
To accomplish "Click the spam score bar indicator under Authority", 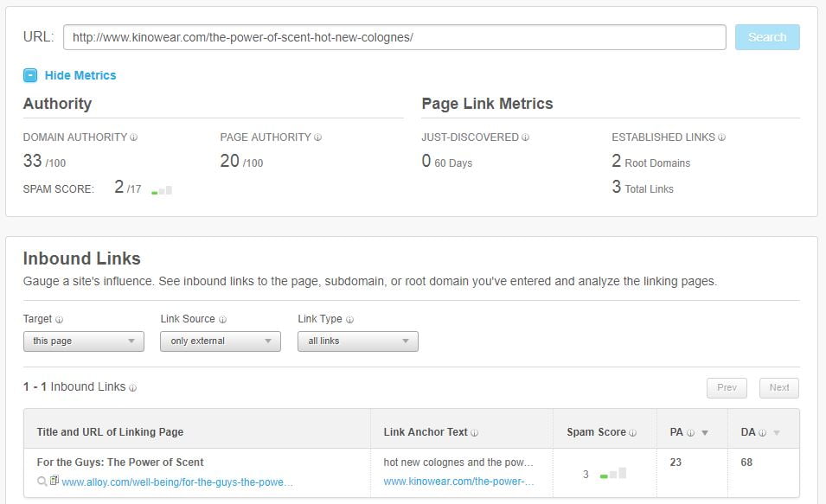I will click(x=162, y=190).
